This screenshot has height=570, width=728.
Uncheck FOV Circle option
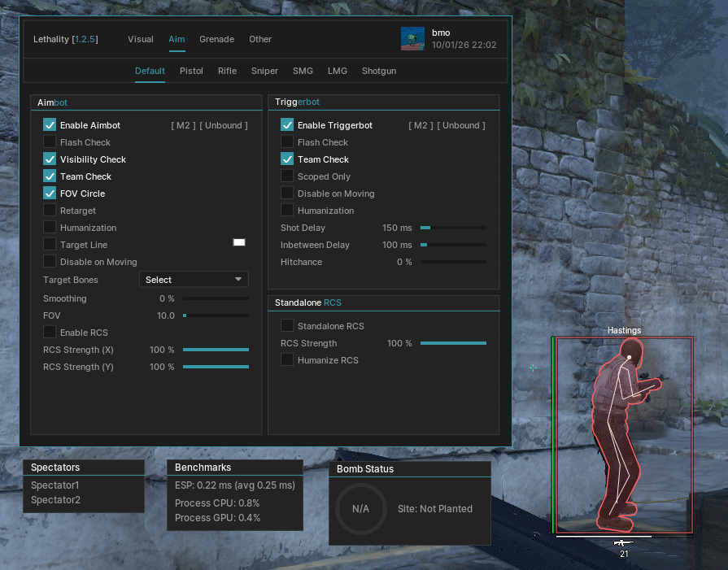[x=50, y=194]
